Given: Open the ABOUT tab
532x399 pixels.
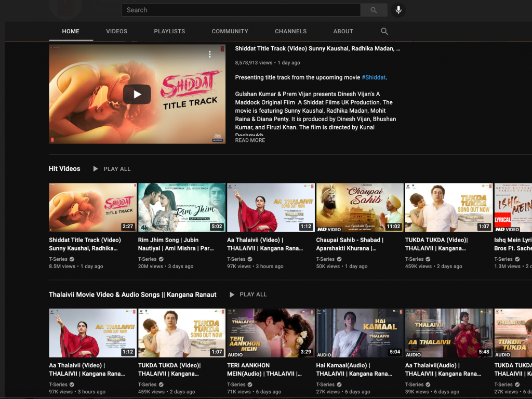Looking at the screenshot, I should tap(343, 31).
